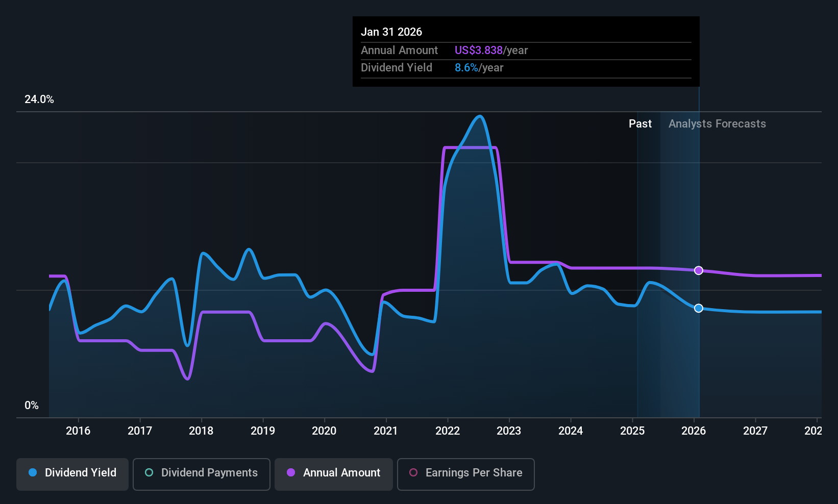This screenshot has height=504, width=838.
Task: Show the Earnings Per Share series
Action: pos(466,474)
